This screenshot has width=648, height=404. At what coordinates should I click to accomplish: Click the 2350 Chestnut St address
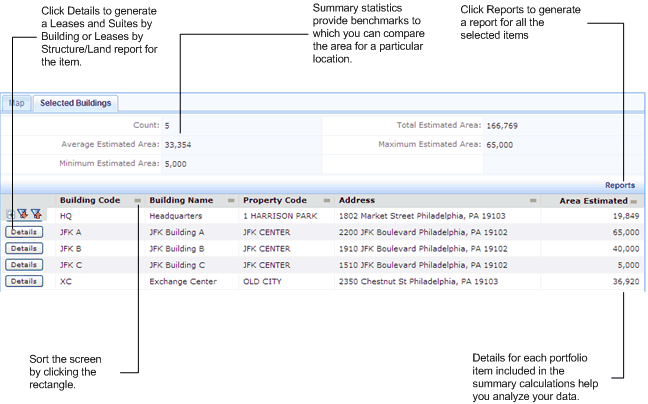(418, 281)
